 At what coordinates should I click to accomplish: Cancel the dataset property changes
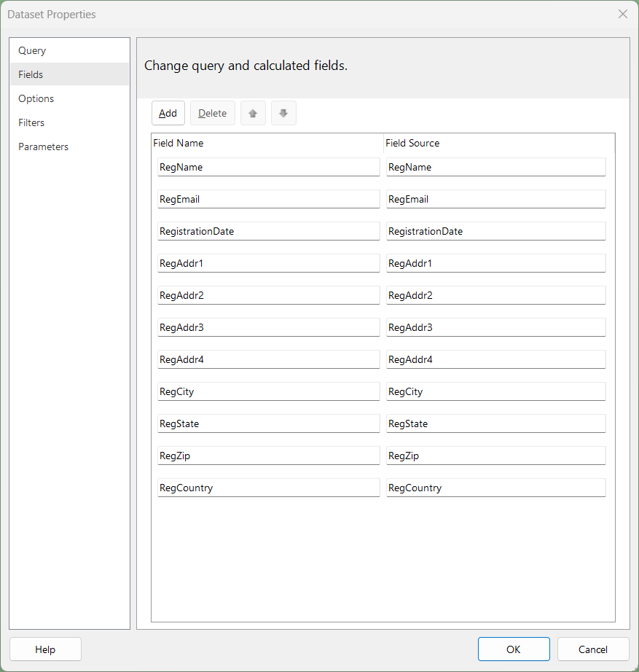(x=593, y=649)
